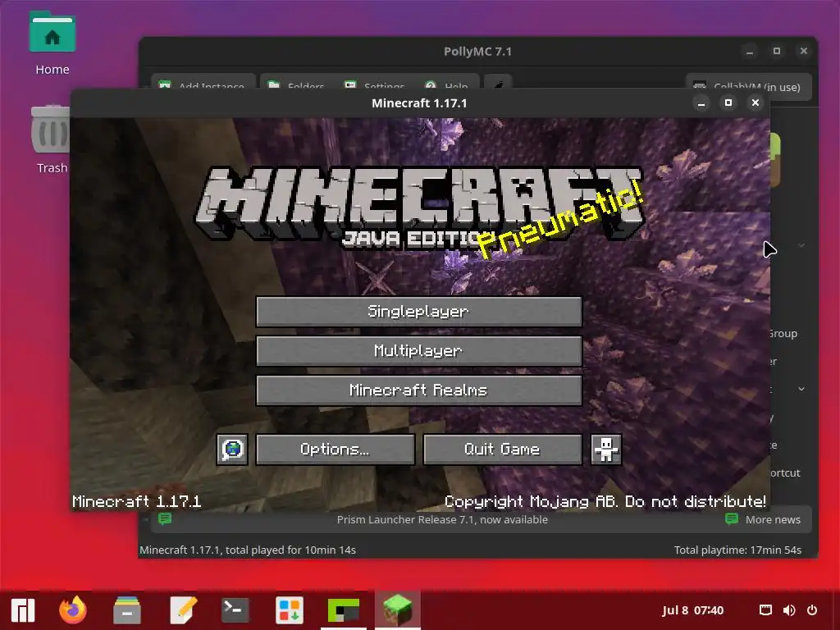Open the volume control in the tray
Viewport: 840px width, 630px height.
click(789, 610)
